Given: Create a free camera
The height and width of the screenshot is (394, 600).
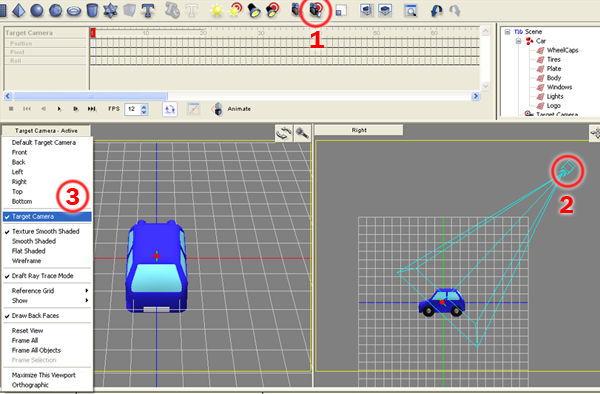Looking at the screenshot, I should point(296,10).
